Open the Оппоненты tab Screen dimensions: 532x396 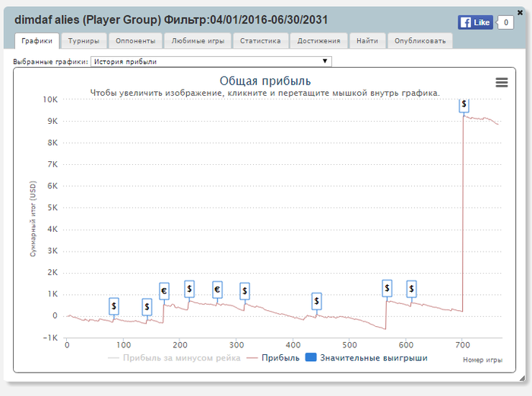point(135,41)
